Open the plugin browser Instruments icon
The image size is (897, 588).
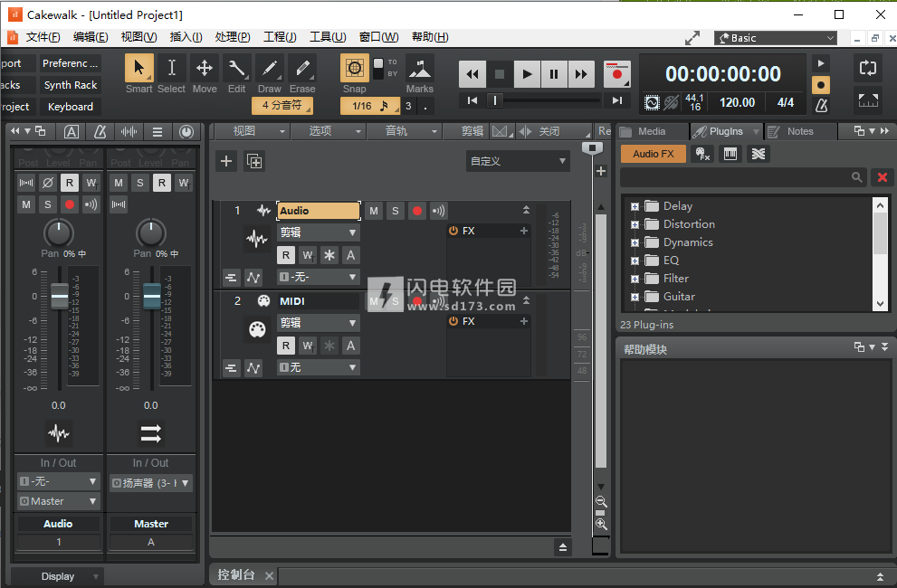(x=730, y=154)
